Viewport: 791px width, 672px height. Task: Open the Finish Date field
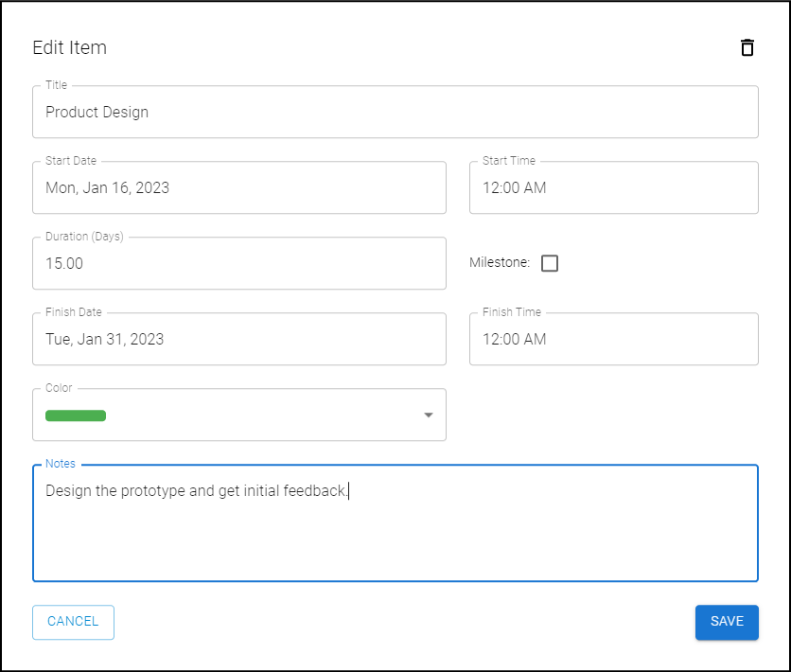click(x=238, y=339)
